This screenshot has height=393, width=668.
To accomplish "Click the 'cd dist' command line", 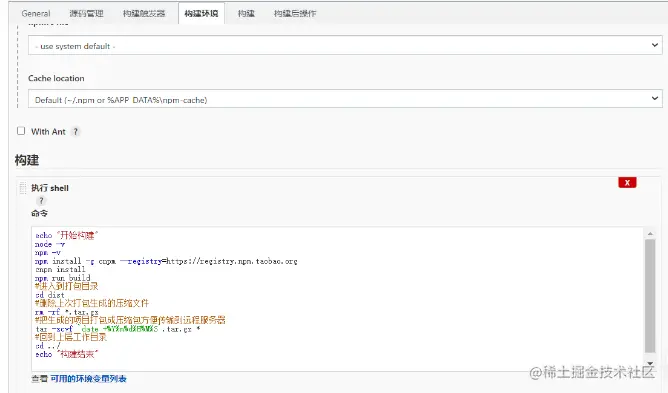I will pyautogui.click(x=50, y=295).
